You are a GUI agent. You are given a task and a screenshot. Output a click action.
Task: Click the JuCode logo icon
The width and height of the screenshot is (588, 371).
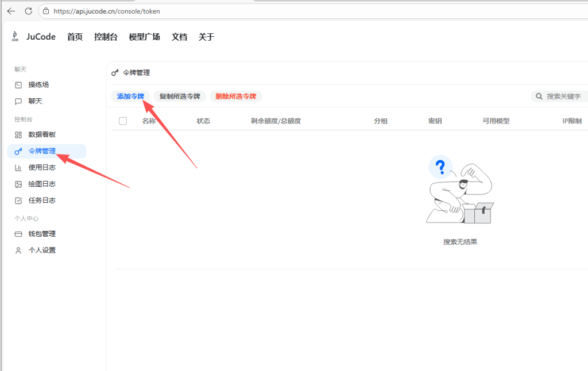click(15, 37)
